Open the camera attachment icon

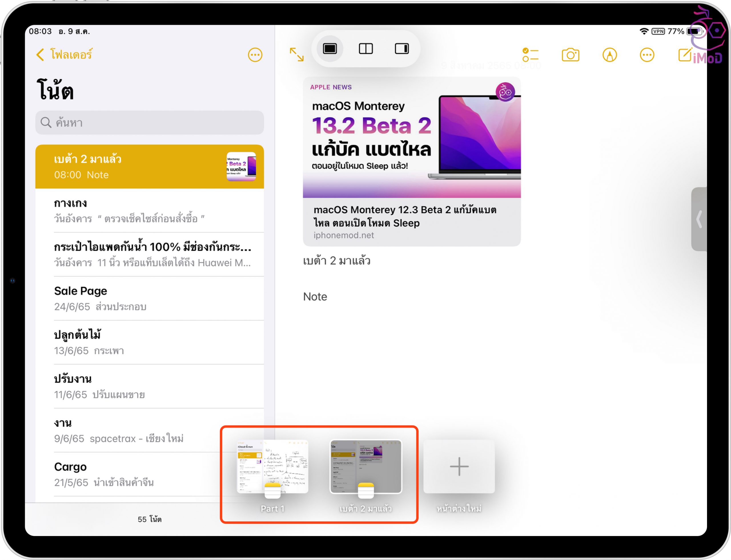570,55
